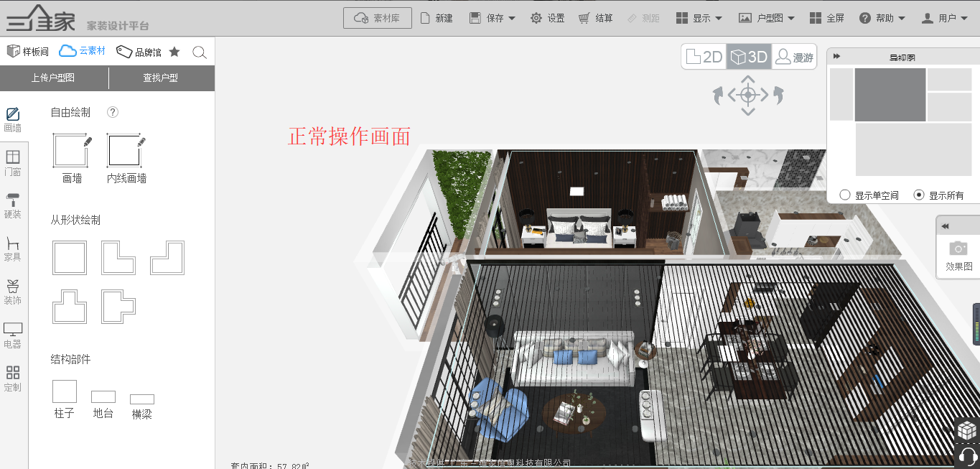This screenshot has width=980, height=469.
Task: Select 门窗 sidebar category
Action: click(x=13, y=163)
